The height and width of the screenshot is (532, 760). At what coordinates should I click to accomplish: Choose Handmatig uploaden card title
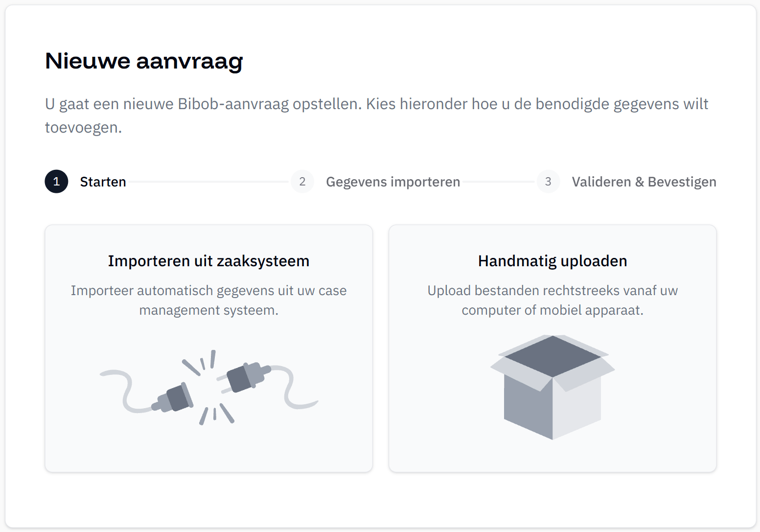click(x=553, y=261)
